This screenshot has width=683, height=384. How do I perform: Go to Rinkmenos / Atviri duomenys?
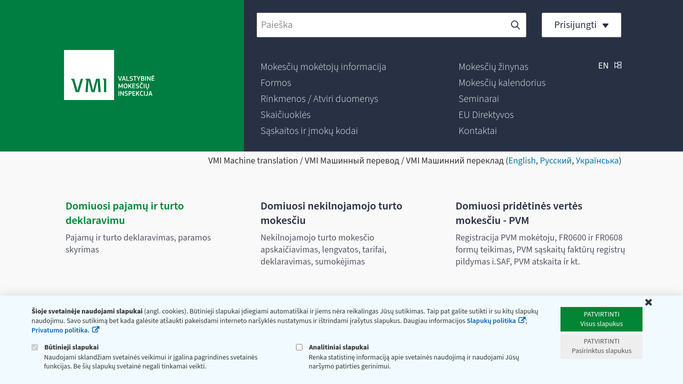(x=319, y=99)
